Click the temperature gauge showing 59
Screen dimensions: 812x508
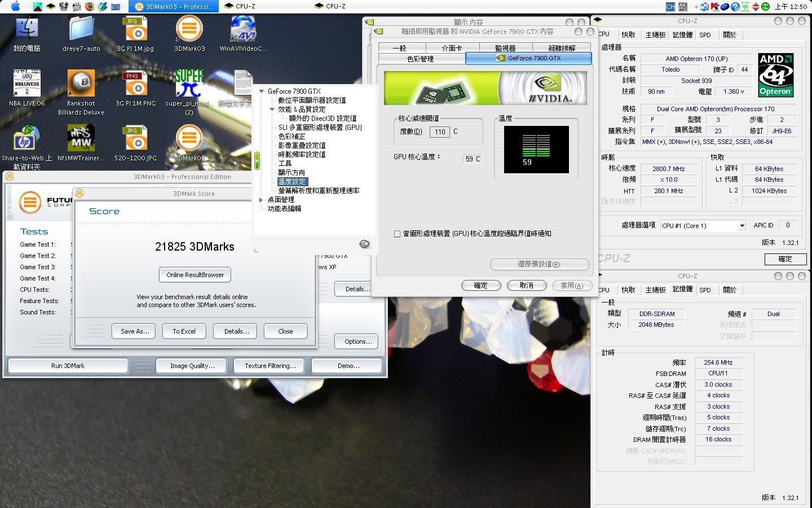(536, 150)
